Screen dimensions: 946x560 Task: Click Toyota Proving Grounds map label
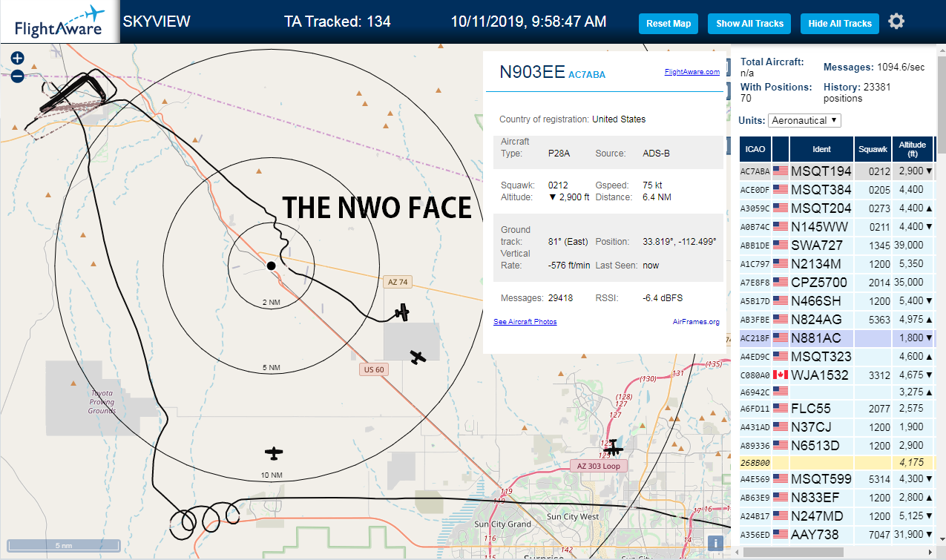tap(102, 402)
